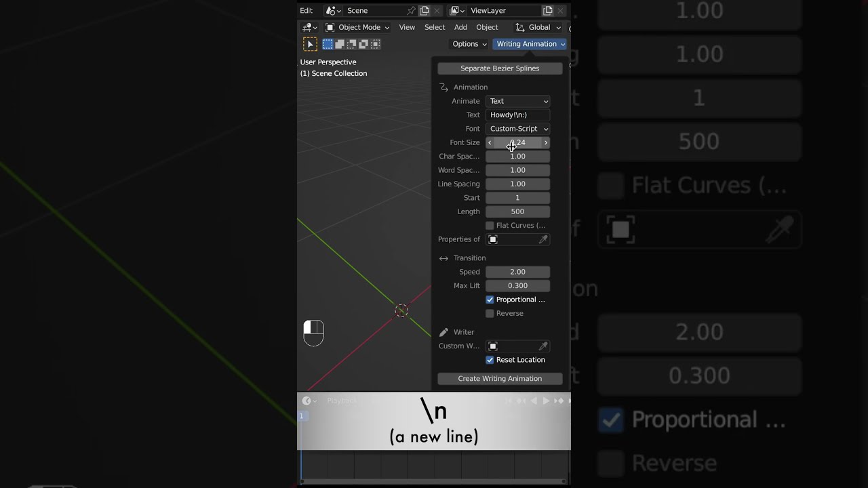Open the Object Mode dropdown
Image resolution: width=868 pixels, height=488 pixels.
(357, 27)
